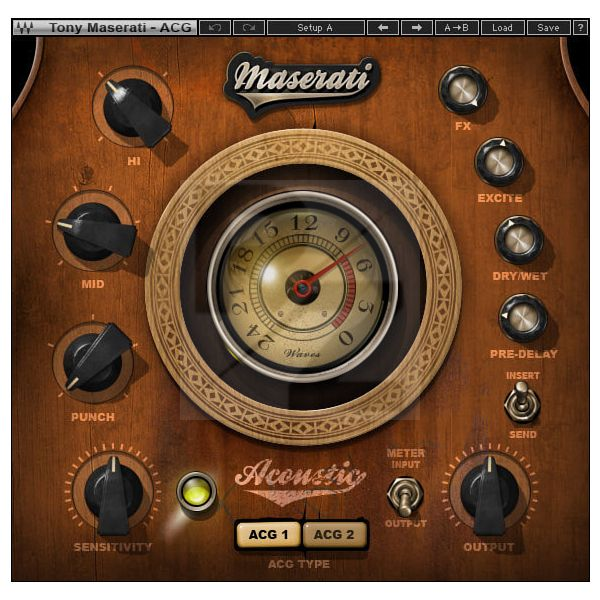The image size is (600, 600).
Task: Open the Setup A preset menu
Action: [x=315, y=28]
